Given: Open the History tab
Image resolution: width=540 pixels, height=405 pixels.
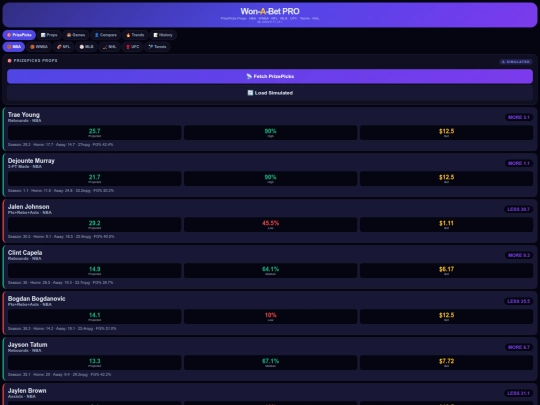Looking at the screenshot, I should click(163, 35).
